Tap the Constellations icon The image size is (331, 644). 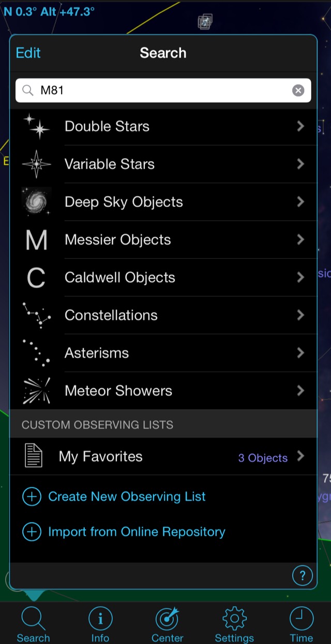[36, 316]
